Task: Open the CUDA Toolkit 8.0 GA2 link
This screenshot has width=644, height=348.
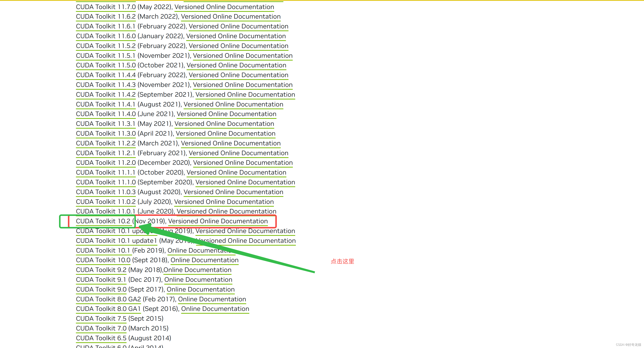Action: coord(109,299)
